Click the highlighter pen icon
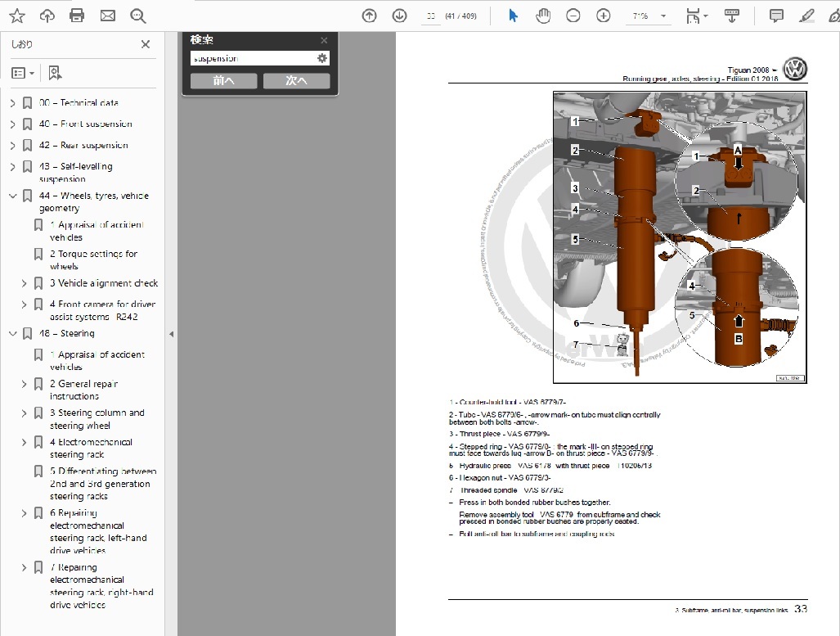This screenshot has height=636, width=840. click(x=806, y=16)
